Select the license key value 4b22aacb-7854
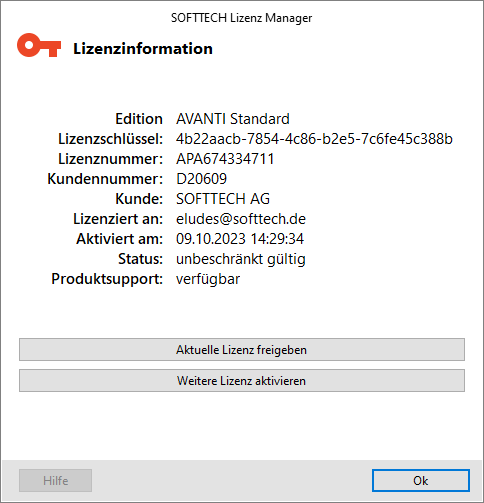The height and width of the screenshot is (503, 484). point(314,139)
